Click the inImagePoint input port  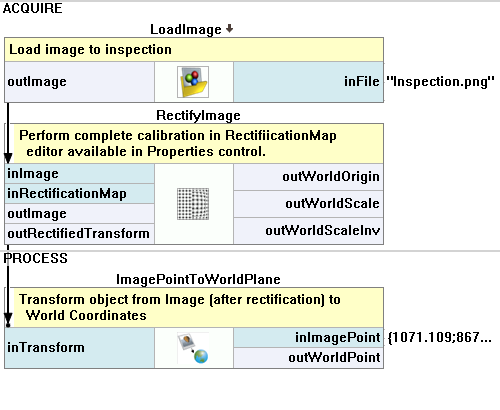click(x=308, y=338)
